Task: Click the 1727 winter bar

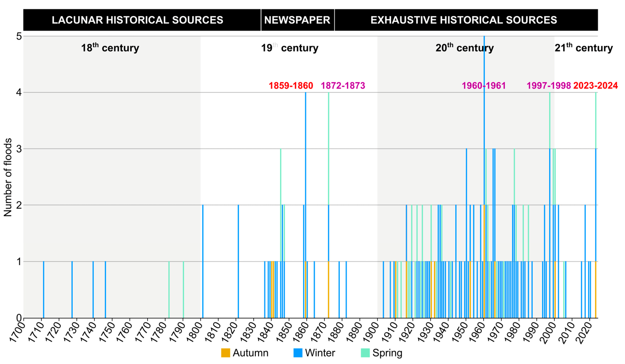Action: (x=72, y=290)
